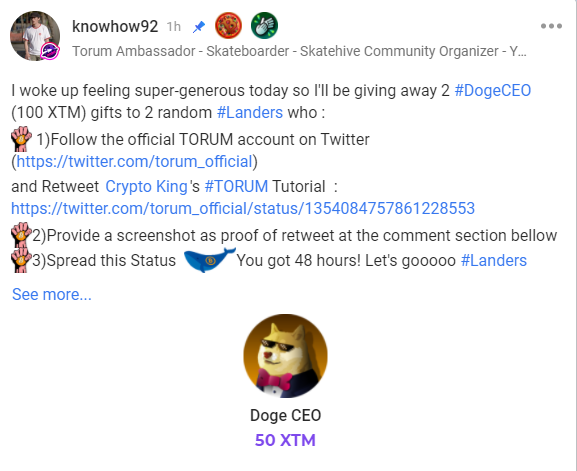The image size is (577, 471).
Task: Click the blue whale emoji
Action: point(209,259)
